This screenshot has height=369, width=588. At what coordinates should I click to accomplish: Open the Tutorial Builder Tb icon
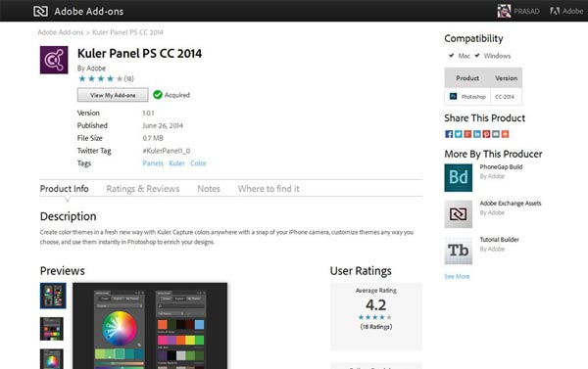[459, 251]
